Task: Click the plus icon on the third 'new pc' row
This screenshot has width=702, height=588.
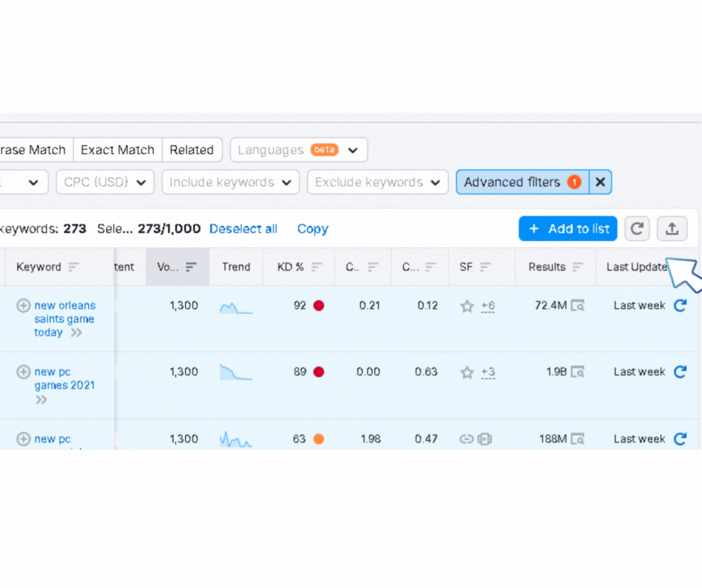Action: (23, 439)
